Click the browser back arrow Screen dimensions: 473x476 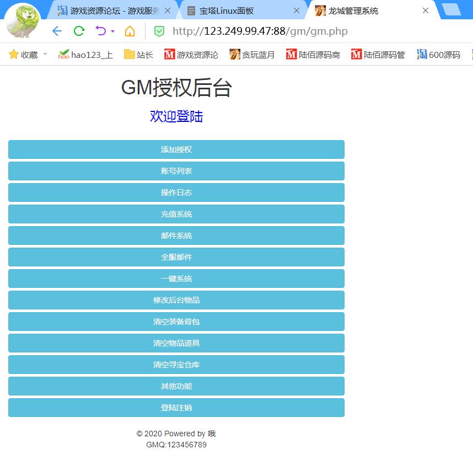click(57, 31)
